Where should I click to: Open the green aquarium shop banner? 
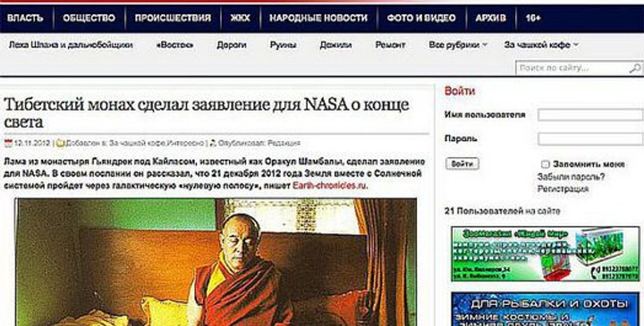click(x=545, y=254)
